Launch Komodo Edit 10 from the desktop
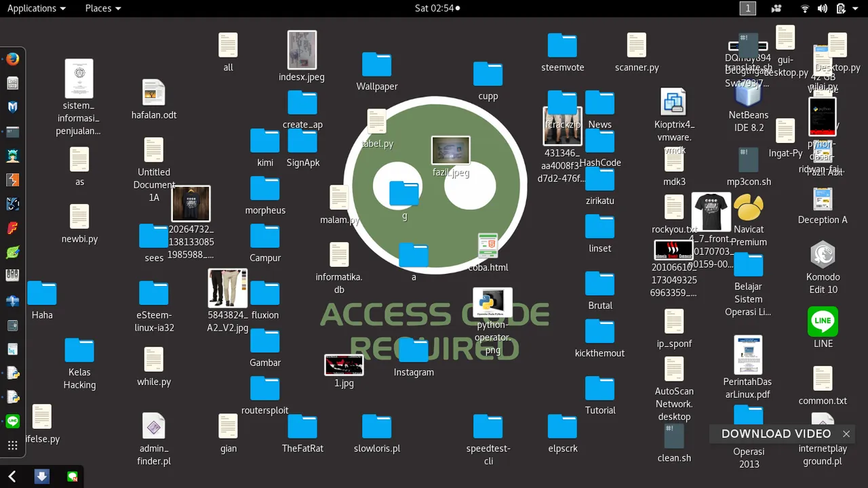 [x=823, y=255]
